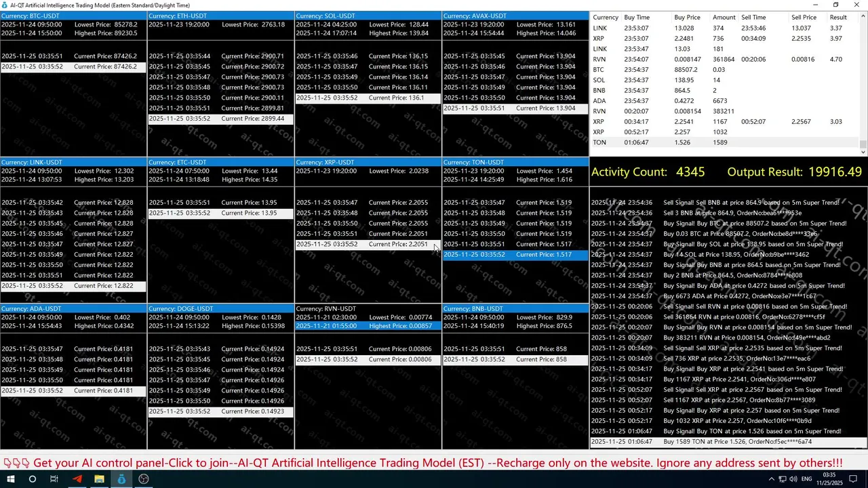Open the volume control tray icon

click(794, 479)
